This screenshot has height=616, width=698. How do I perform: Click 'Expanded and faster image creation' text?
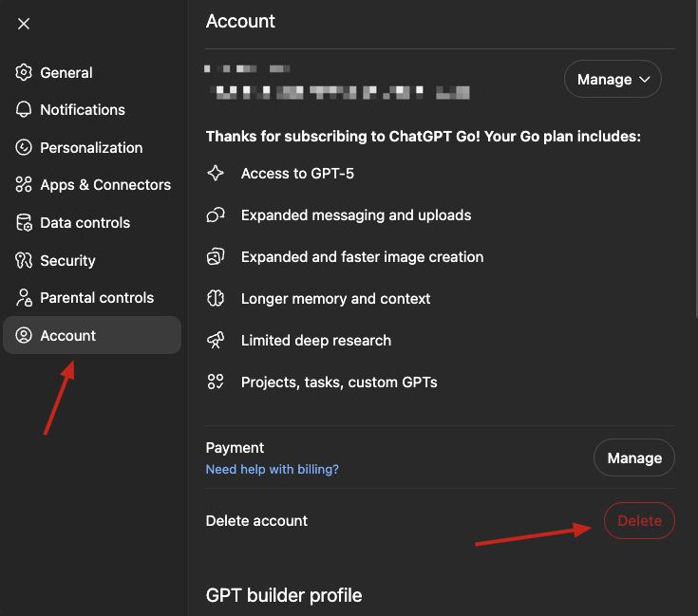click(363, 256)
